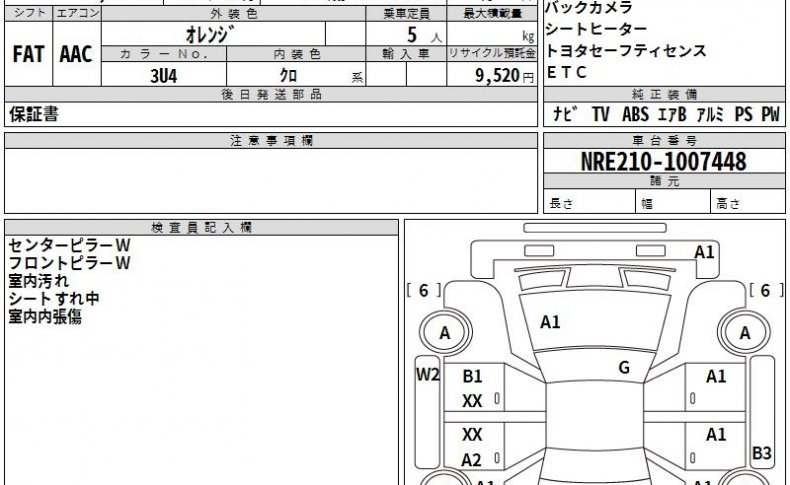Click the A1 mark beside the G mark
This screenshot has width=790, height=485.
click(716, 376)
